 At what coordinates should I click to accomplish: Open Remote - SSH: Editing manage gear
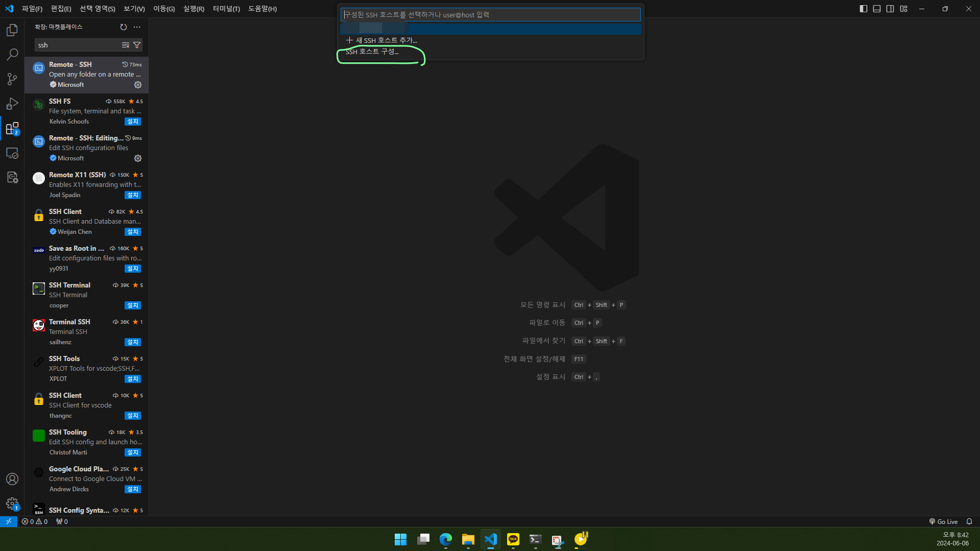138,158
